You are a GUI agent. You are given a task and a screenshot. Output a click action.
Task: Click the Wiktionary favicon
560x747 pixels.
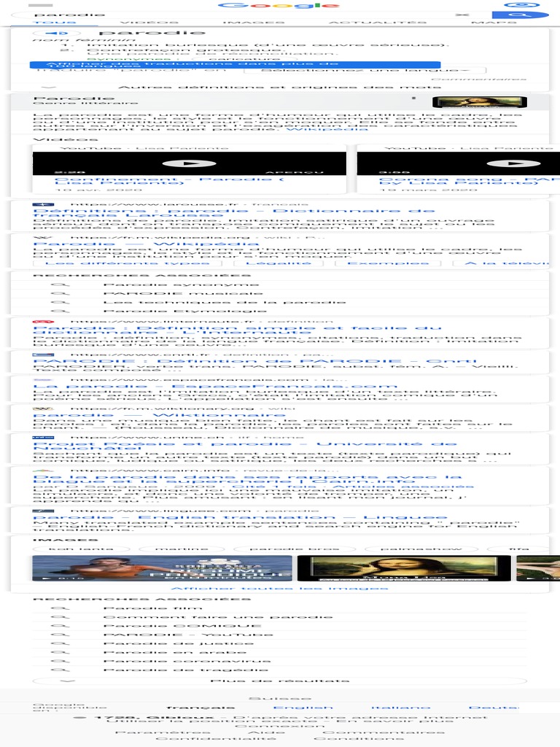pos(43,409)
